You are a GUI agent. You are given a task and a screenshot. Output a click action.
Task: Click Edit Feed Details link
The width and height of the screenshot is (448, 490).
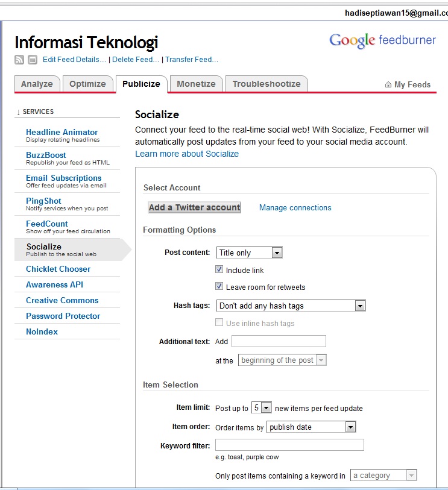[74, 60]
